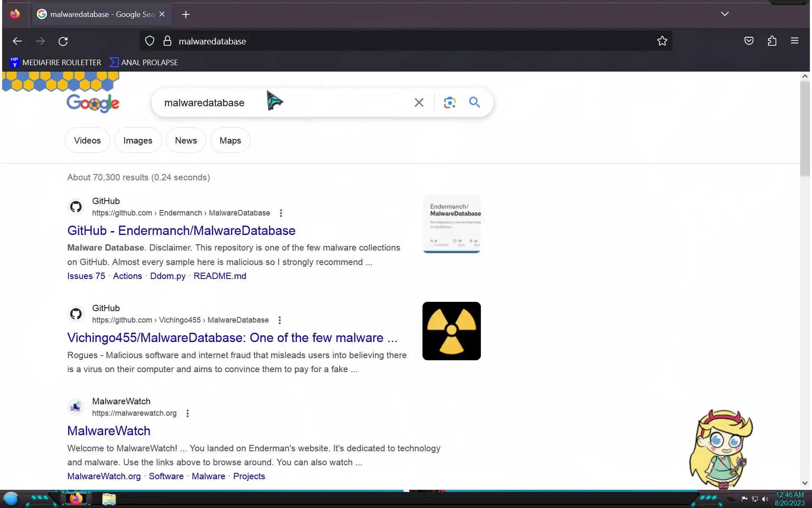The image size is (812, 508).
Task: Switch to the Images filter tab
Action: pos(137,141)
